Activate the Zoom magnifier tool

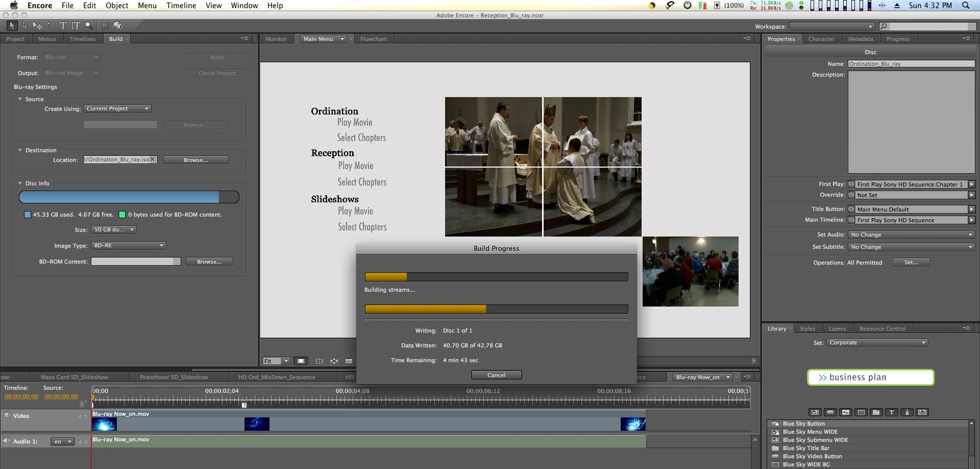[89, 26]
